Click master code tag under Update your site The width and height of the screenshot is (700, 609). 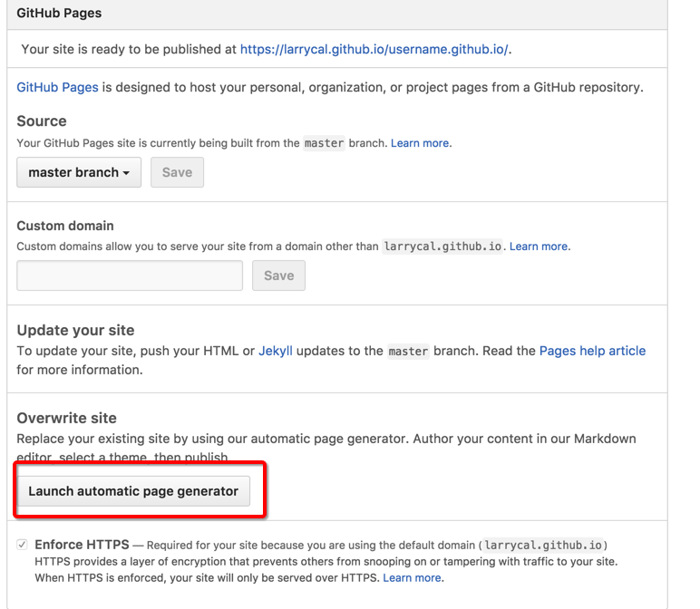(408, 351)
